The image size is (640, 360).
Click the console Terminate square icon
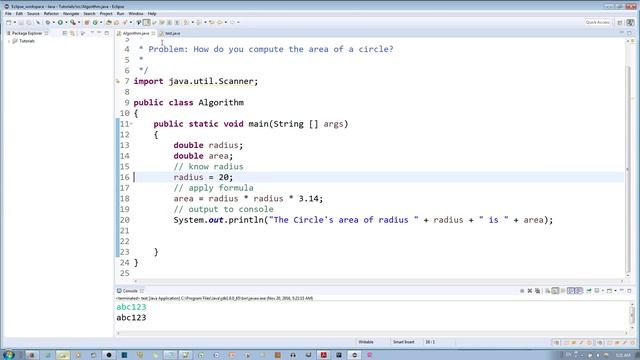tap(522, 291)
